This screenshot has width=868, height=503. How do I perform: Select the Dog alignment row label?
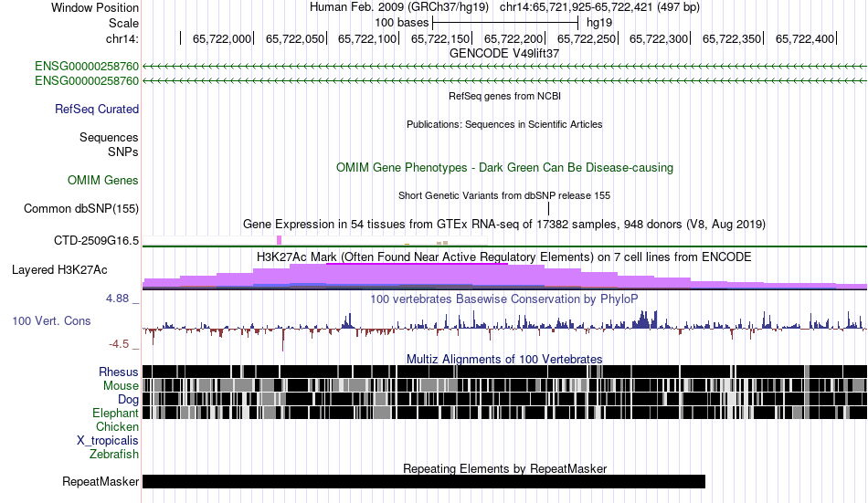pos(128,400)
